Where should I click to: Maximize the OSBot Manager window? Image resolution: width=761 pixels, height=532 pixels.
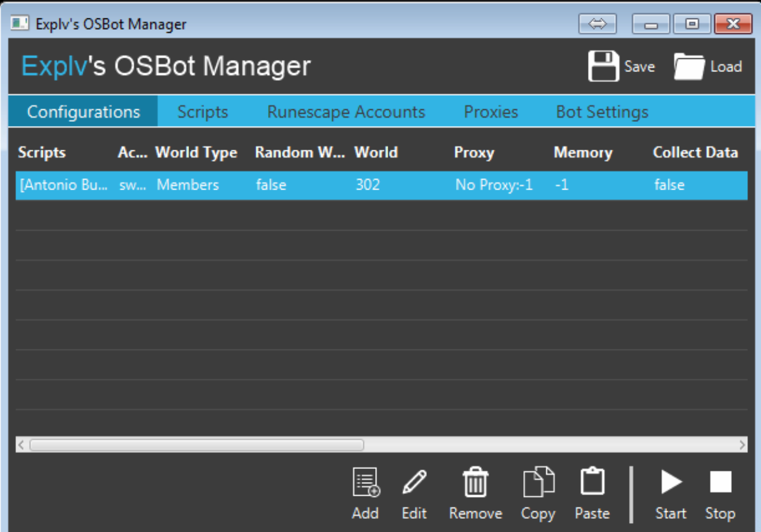pos(691,24)
